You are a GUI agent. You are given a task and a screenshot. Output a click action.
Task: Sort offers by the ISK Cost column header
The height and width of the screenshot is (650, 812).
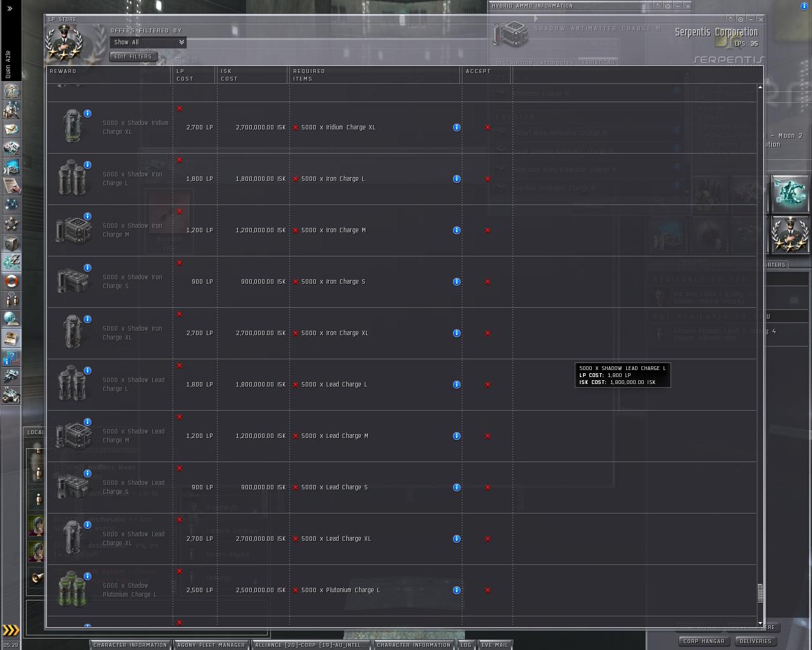pos(252,75)
